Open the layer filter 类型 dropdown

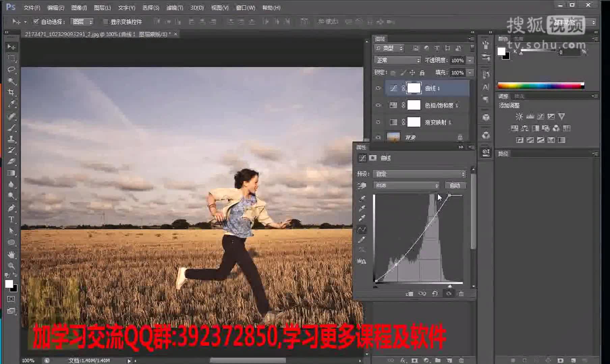(x=389, y=48)
